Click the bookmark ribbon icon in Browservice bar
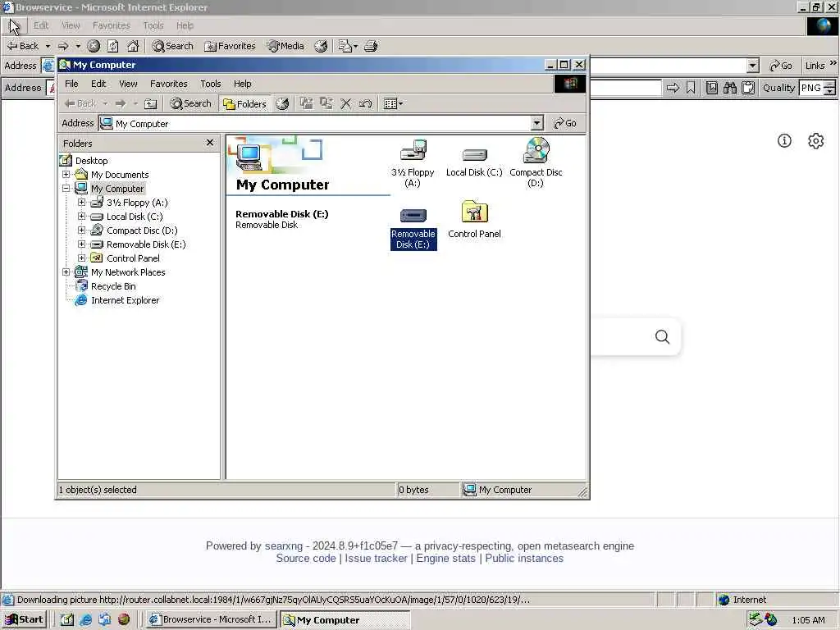This screenshot has width=840, height=630. 691,88
